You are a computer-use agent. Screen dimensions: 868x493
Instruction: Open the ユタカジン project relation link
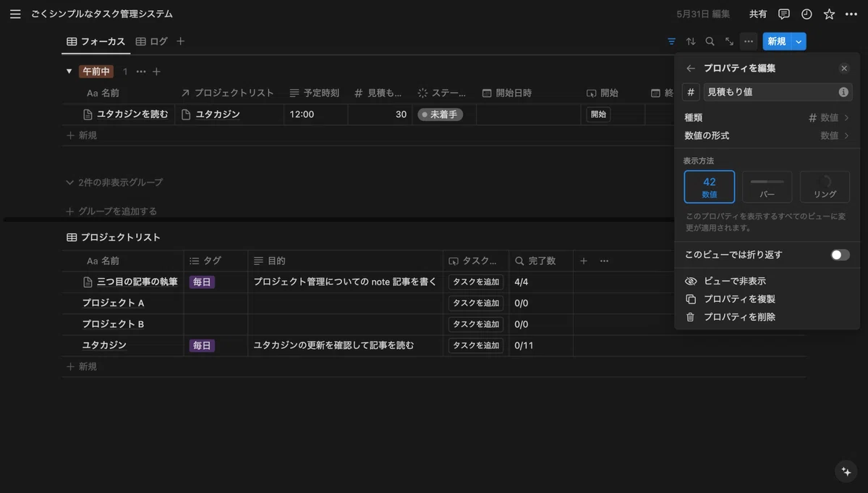[218, 114]
